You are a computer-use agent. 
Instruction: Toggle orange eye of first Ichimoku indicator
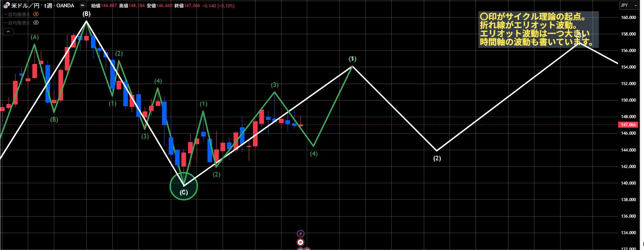[x=36, y=14]
